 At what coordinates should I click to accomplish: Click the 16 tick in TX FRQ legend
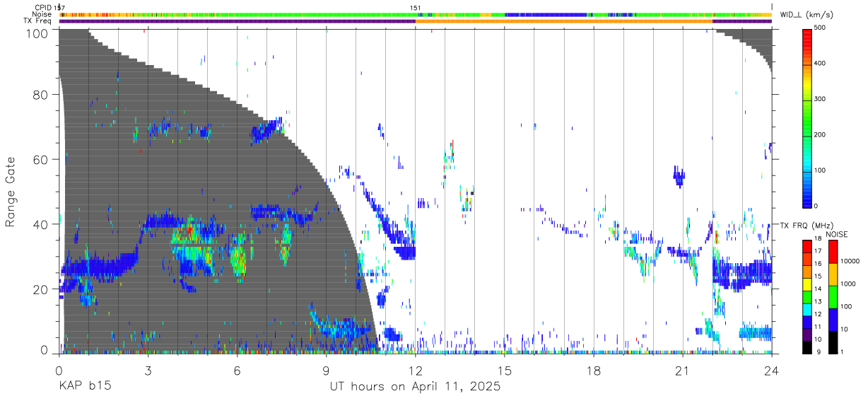pos(819,264)
